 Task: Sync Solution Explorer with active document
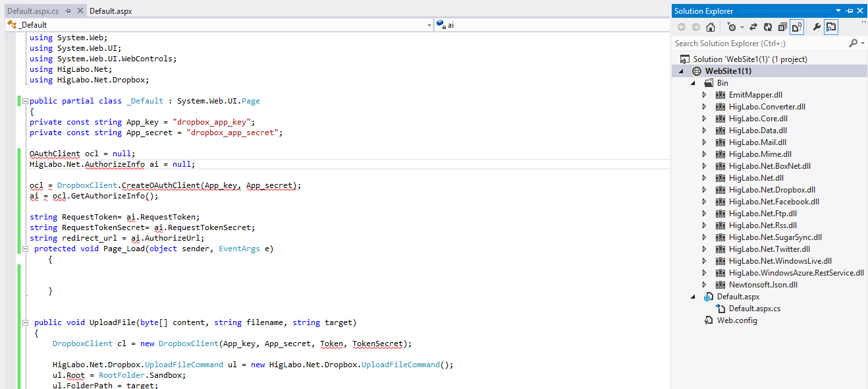pyautogui.click(x=753, y=27)
